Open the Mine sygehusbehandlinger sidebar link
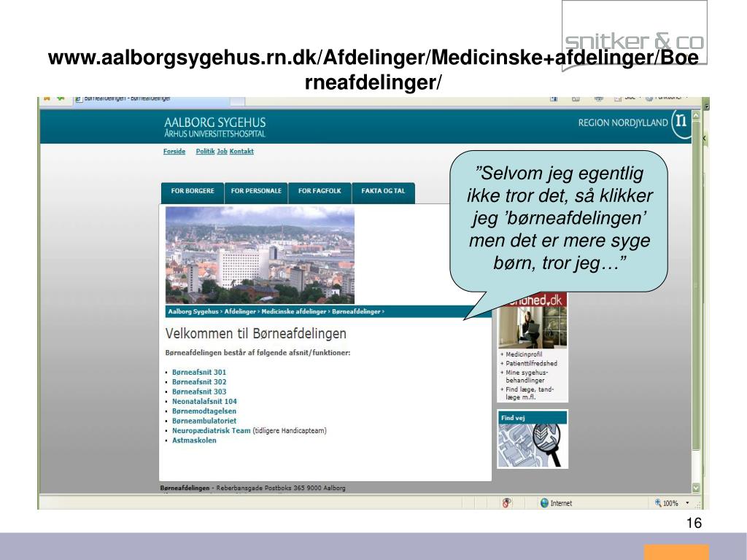The image size is (747, 560). [527, 377]
